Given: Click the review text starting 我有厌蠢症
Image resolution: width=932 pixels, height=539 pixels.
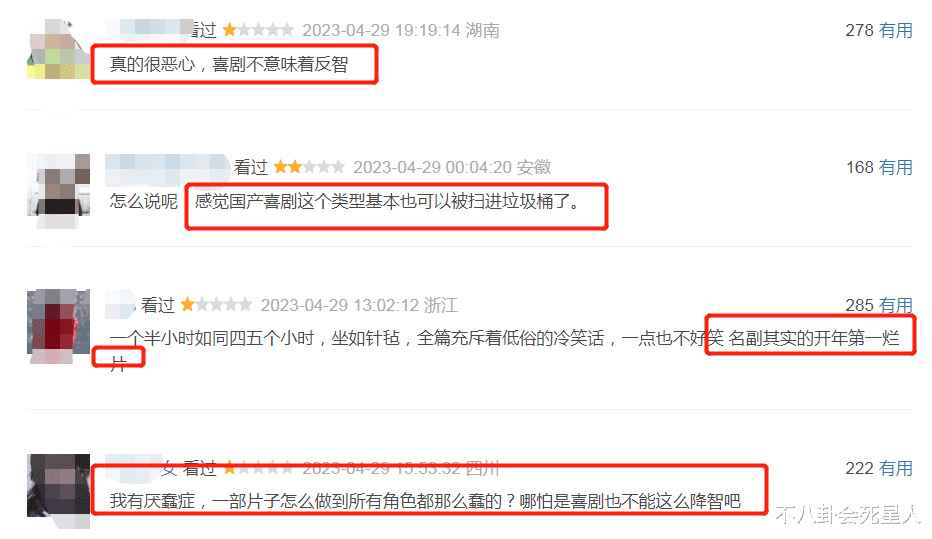Looking at the screenshot, I should [425, 501].
